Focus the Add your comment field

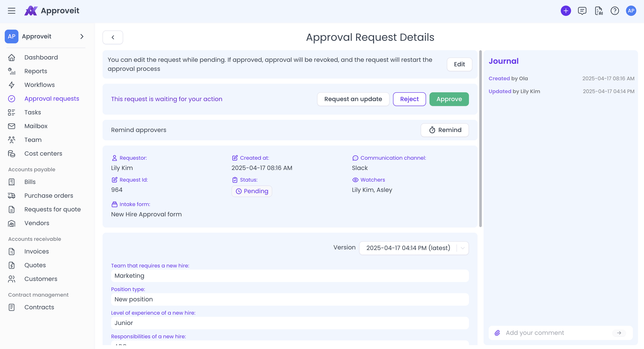[x=558, y=333]
